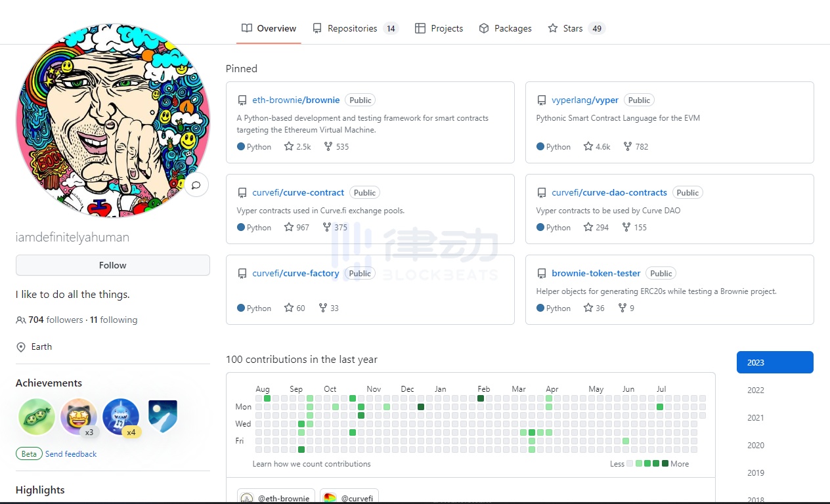
Task: View 294 stars on curve-dao-contracts
Action: (x=596, y=227)
